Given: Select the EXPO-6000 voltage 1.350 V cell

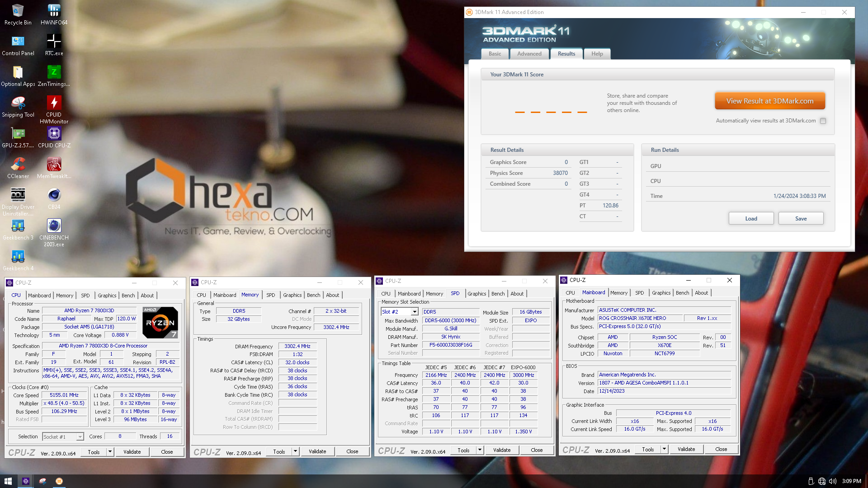Looking at the screenshot, I should [523, 432].
